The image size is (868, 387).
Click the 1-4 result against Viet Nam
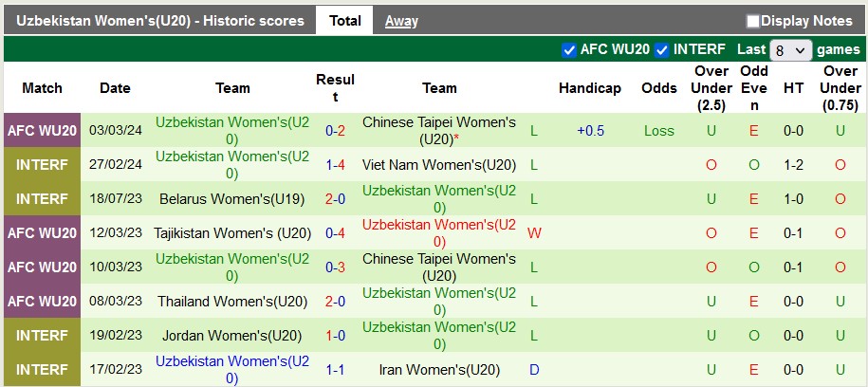pos(335,165)
